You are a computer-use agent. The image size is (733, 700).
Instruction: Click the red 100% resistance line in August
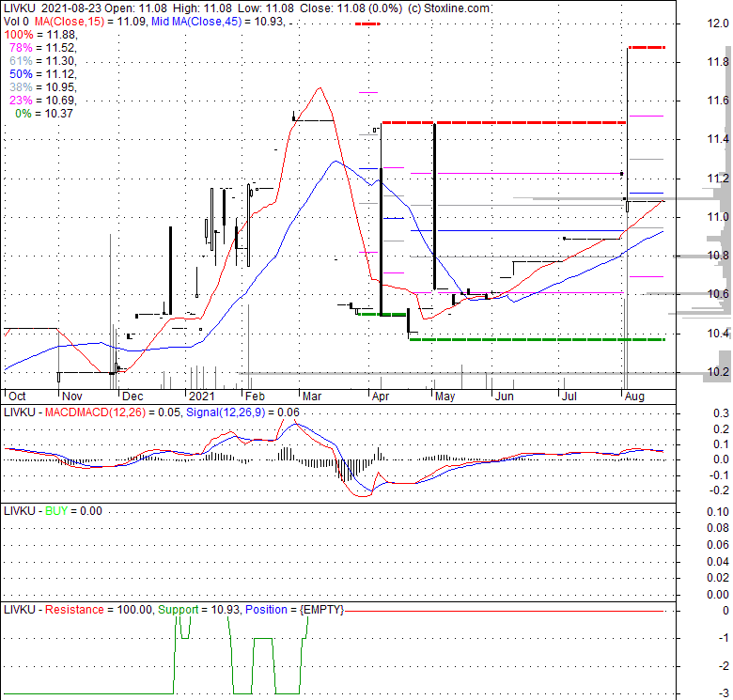[x=647, y=47]
